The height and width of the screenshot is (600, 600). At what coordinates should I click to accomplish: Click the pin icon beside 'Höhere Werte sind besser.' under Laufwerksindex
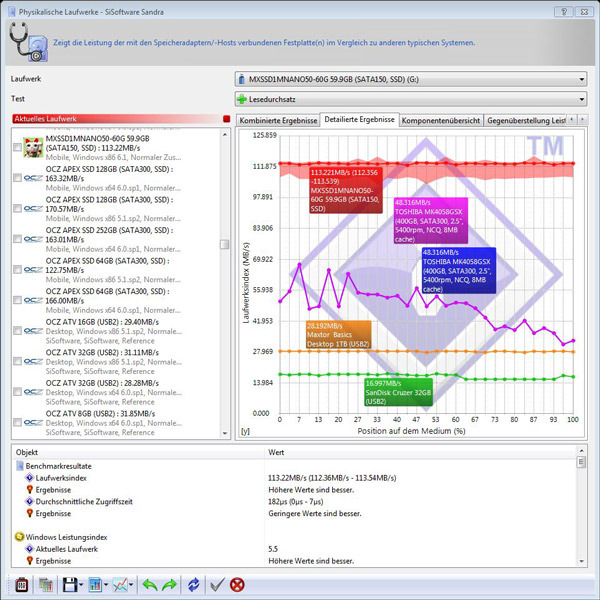[x=29, y=489]
